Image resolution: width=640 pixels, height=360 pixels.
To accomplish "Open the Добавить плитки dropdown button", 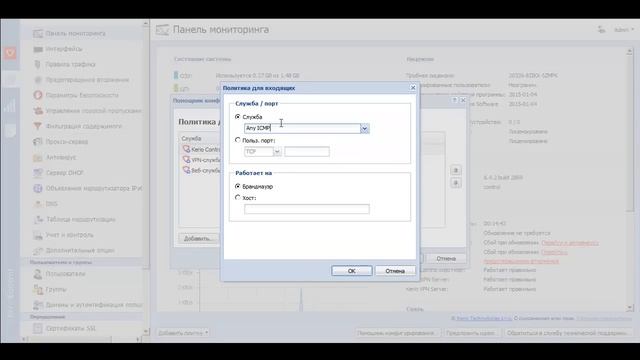I will [183, 333].
